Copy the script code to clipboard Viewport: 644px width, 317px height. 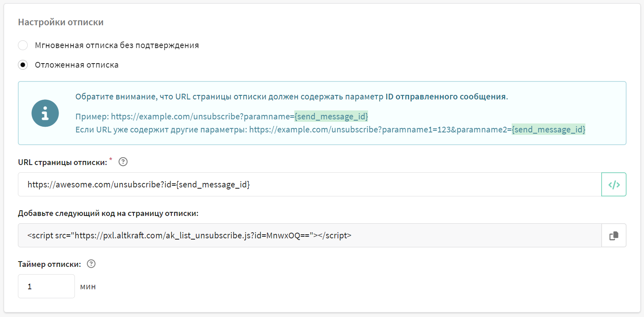point(614,236)
